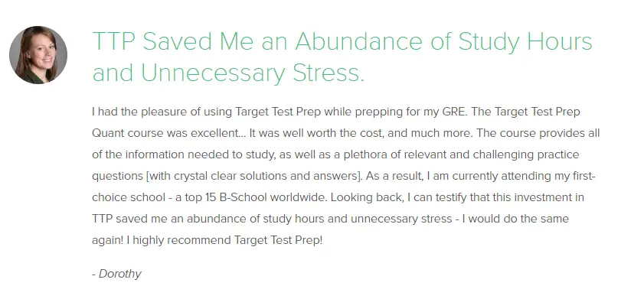Click "I would do the same" phrase
This screenshot has height=299, width=644.
[515, 219]
